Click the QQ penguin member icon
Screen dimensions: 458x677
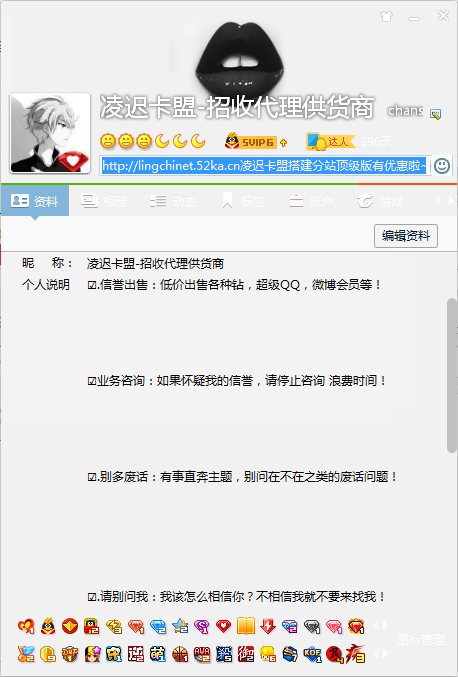click(48, 626)
